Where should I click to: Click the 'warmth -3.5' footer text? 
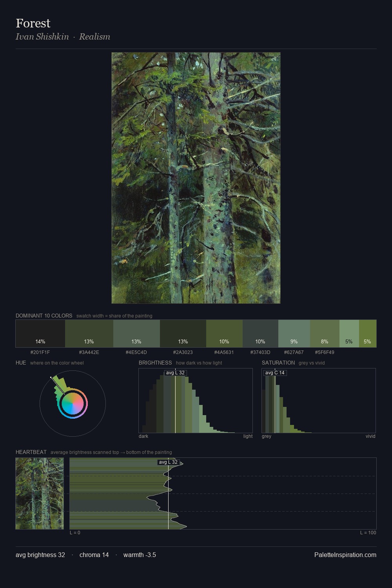tap(140, 555)
